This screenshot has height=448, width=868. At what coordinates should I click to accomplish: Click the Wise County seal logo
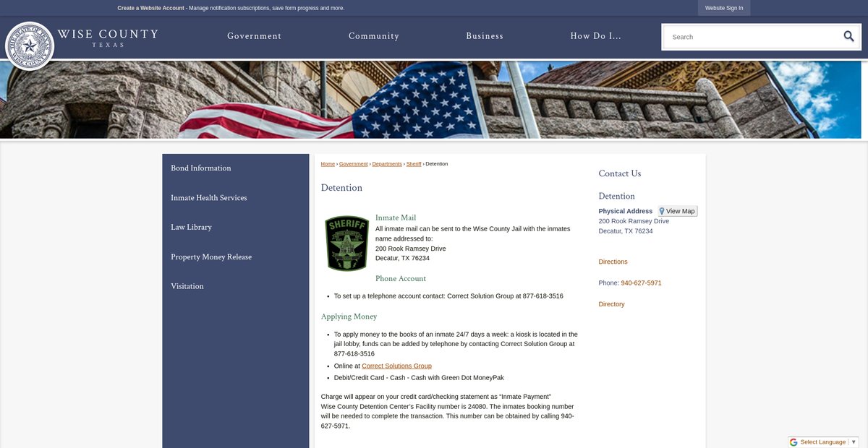(30, 46)
